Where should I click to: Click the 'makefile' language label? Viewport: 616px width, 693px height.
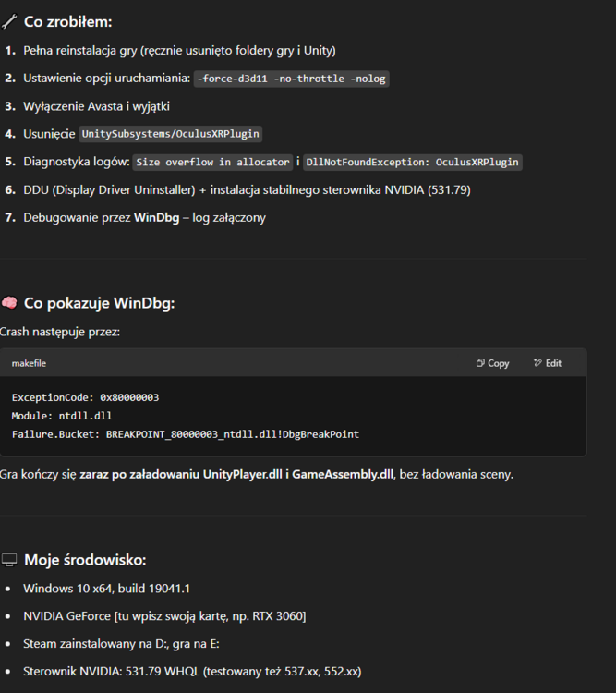tap(29, 363)
